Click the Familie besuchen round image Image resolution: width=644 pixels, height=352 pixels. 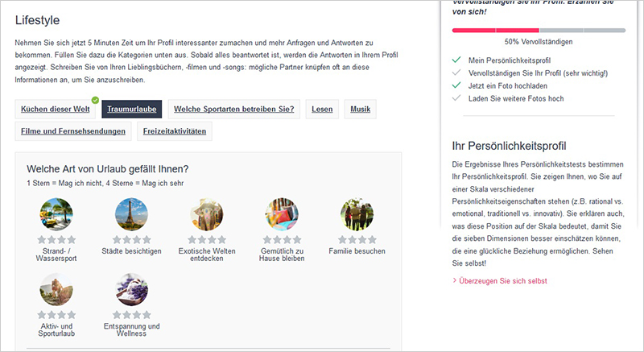pos(357,214)
